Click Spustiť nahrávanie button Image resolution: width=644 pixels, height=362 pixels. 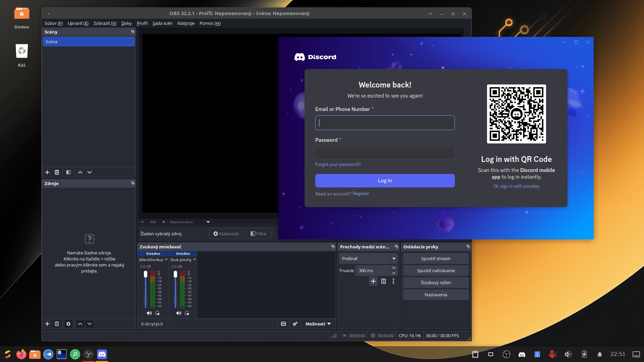pyautogui.click(x=436, y=270)
